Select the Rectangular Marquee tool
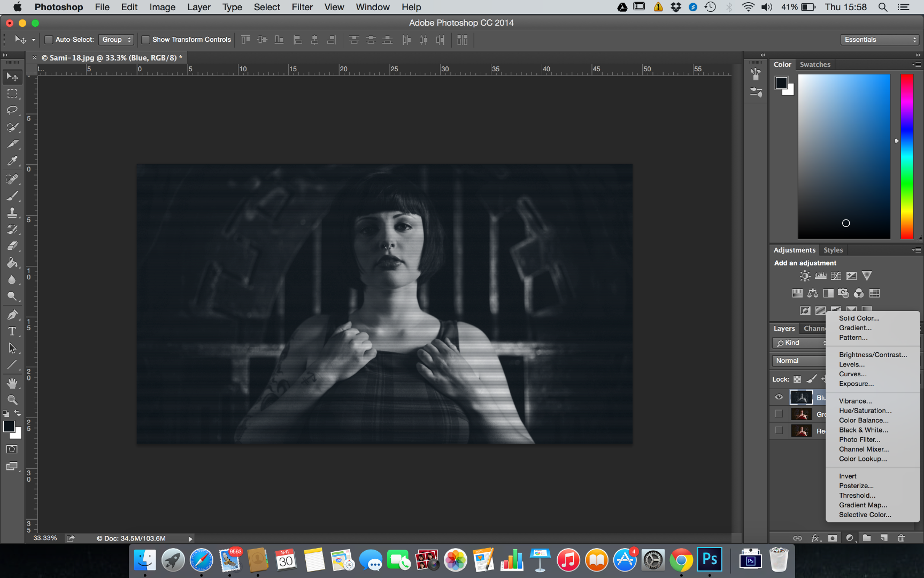This screenshot has width=924, height=578. coord(12,94)
